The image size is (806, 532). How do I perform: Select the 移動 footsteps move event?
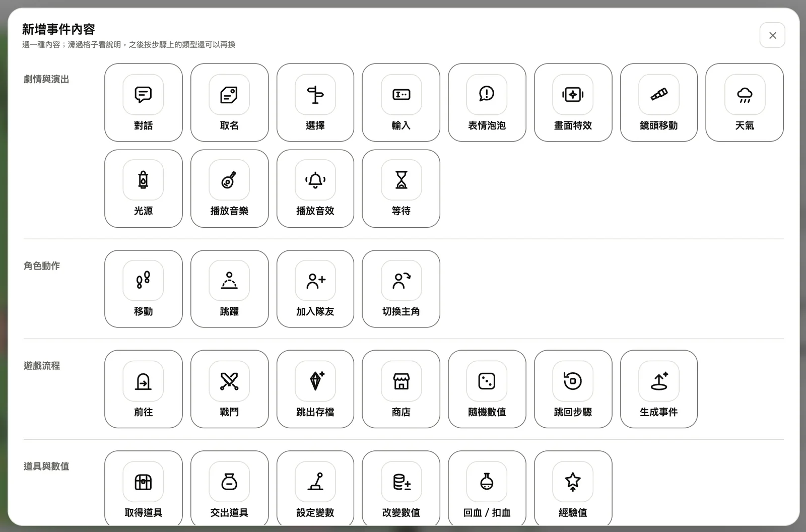[144, 289]
